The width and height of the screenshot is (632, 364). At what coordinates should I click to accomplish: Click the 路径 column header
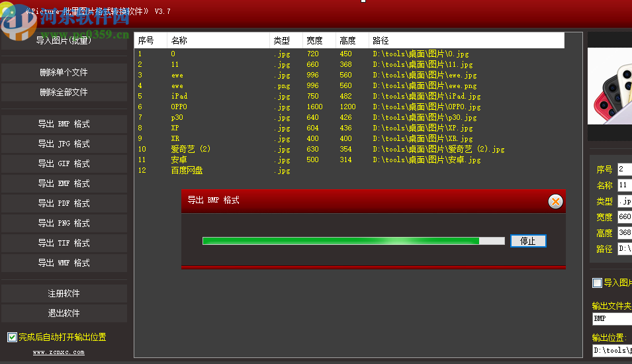tap(467, 40)
